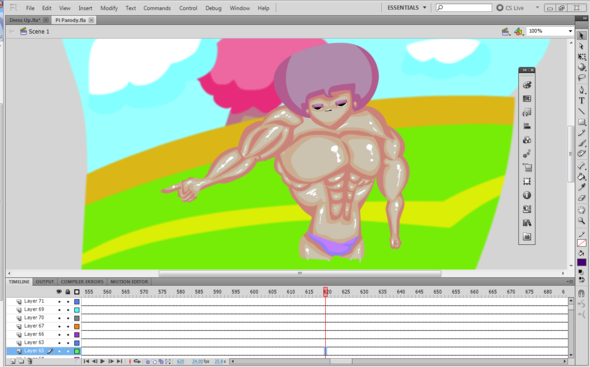Viewport: 590px width, 367px height.
Task: Click the purple fill color swatch
Action: [582, 262]
